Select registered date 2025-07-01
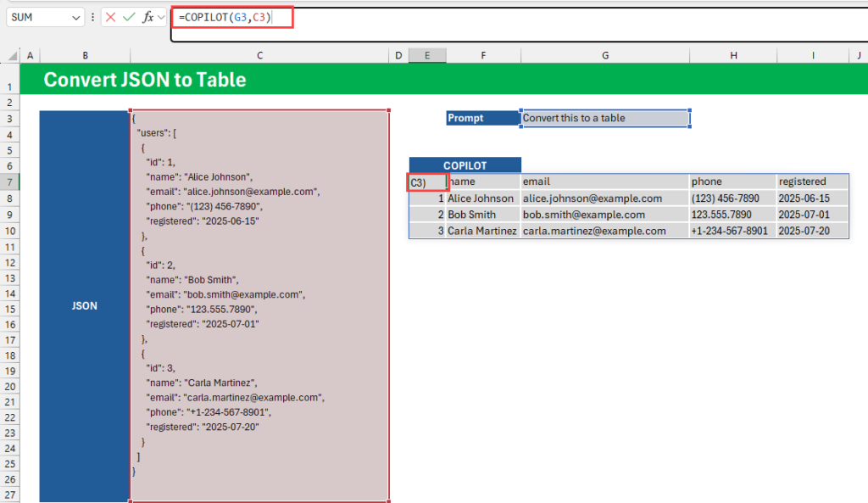 click(813, 215)
